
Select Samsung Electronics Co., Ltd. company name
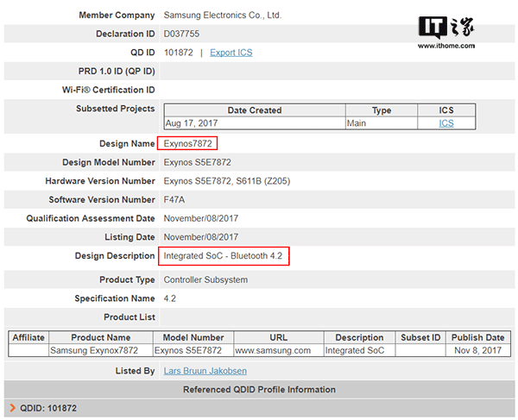(223, 16)
